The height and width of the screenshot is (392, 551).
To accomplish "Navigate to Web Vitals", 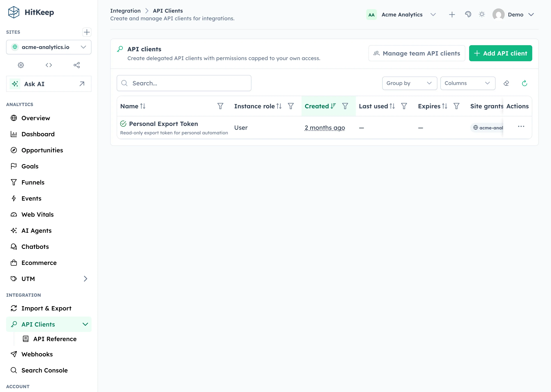I will pyautogui.click(x=49, y=214).
